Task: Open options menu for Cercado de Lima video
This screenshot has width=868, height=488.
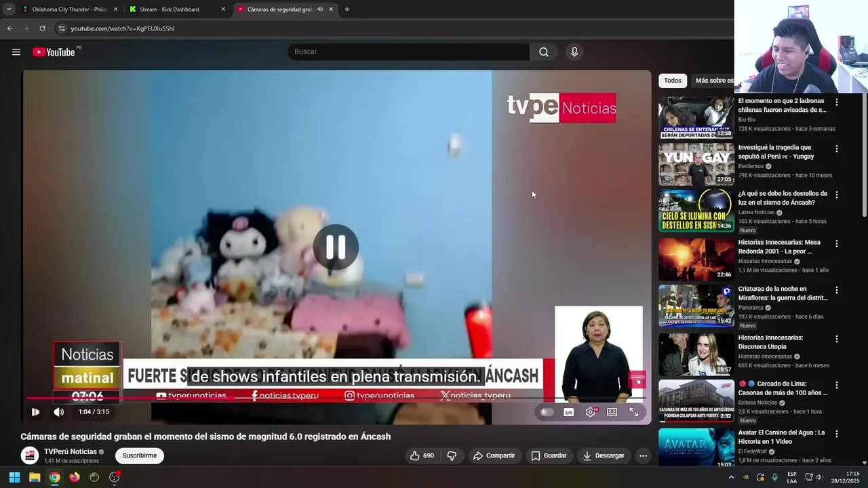Action: [836, 385]
